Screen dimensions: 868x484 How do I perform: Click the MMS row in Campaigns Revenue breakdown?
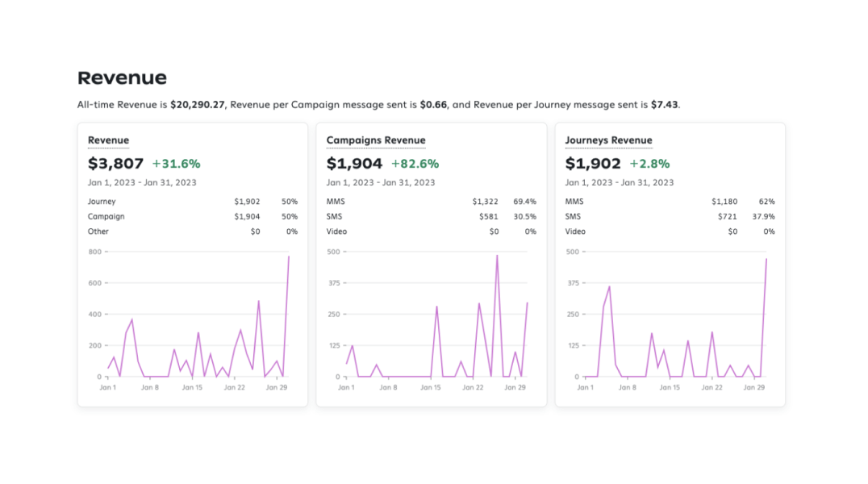[x=432, y=201]
